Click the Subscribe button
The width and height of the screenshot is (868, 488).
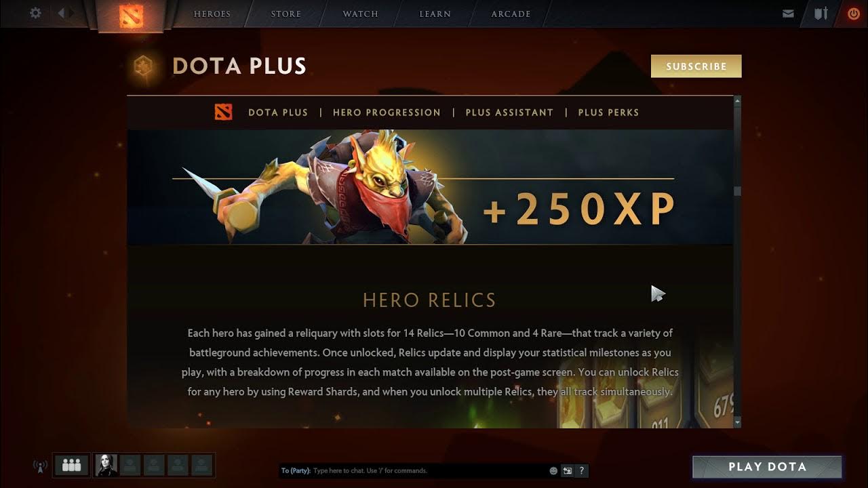[x=696, y=66]
